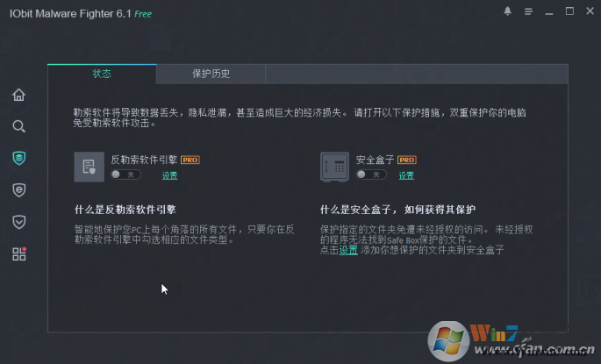Turn on the 安全盒子 toggle switch

point(372,175)
